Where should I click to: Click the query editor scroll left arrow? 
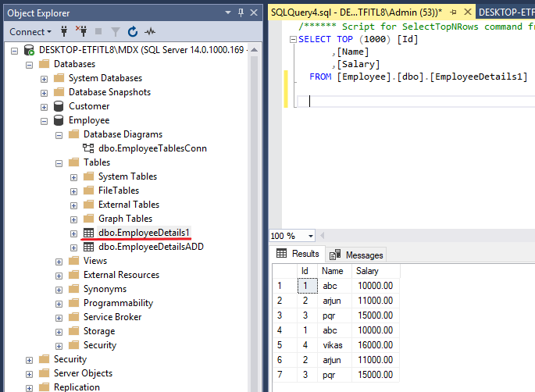322,235
